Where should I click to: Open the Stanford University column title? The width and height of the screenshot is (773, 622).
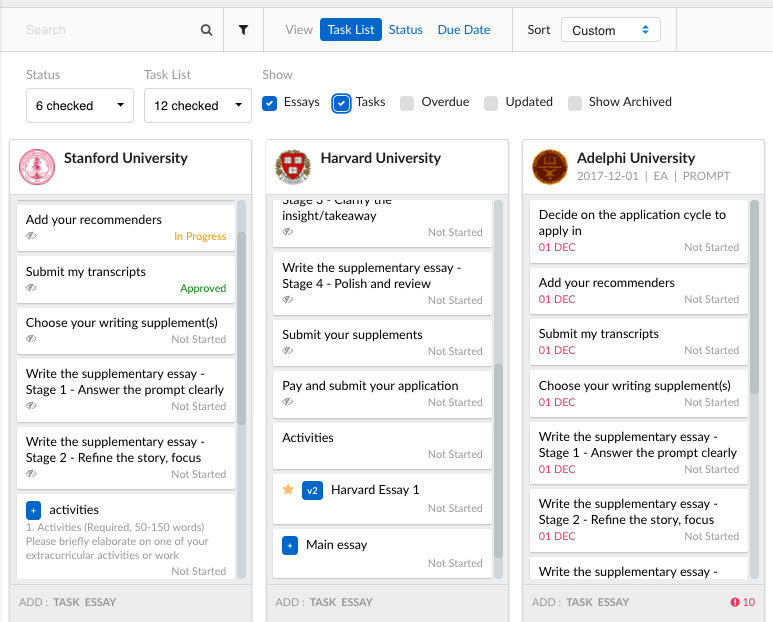point(126,158)
